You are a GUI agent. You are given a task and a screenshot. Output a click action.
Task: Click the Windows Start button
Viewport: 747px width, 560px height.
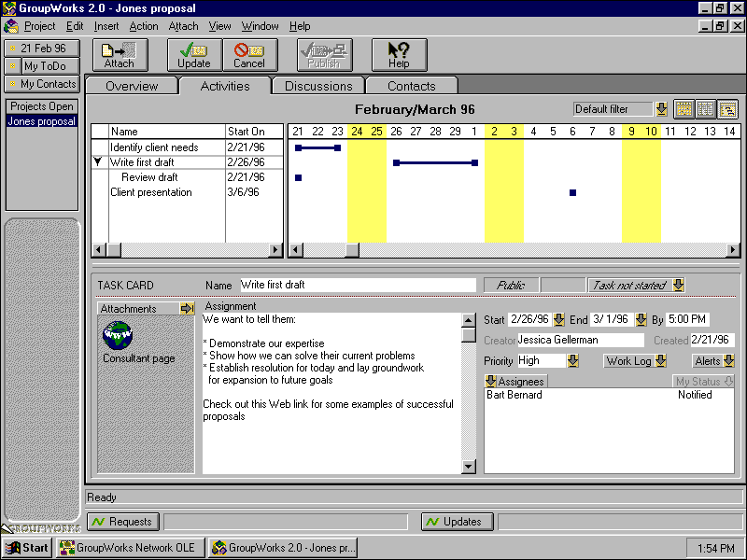pyautogui.click(x=27, y=548)
